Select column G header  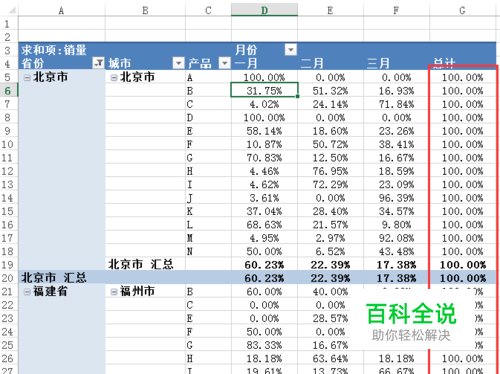(462, 10)
